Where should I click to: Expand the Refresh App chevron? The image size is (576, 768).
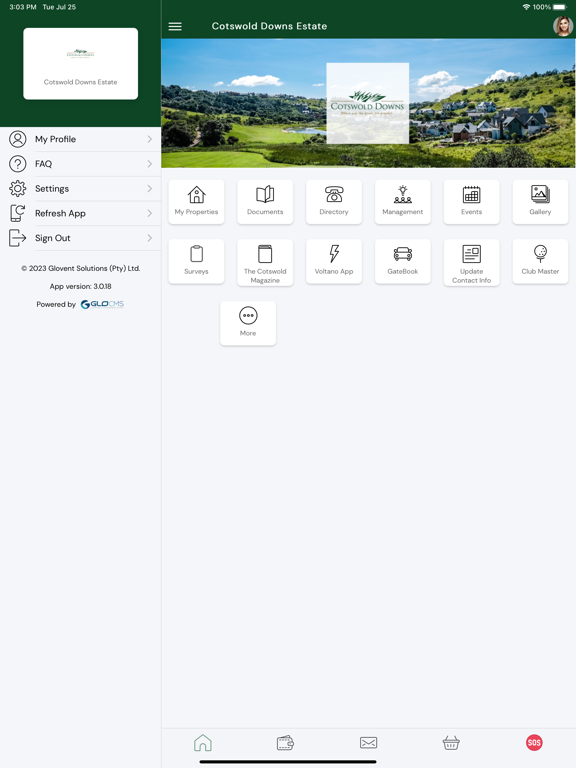(x=149, y=213)
